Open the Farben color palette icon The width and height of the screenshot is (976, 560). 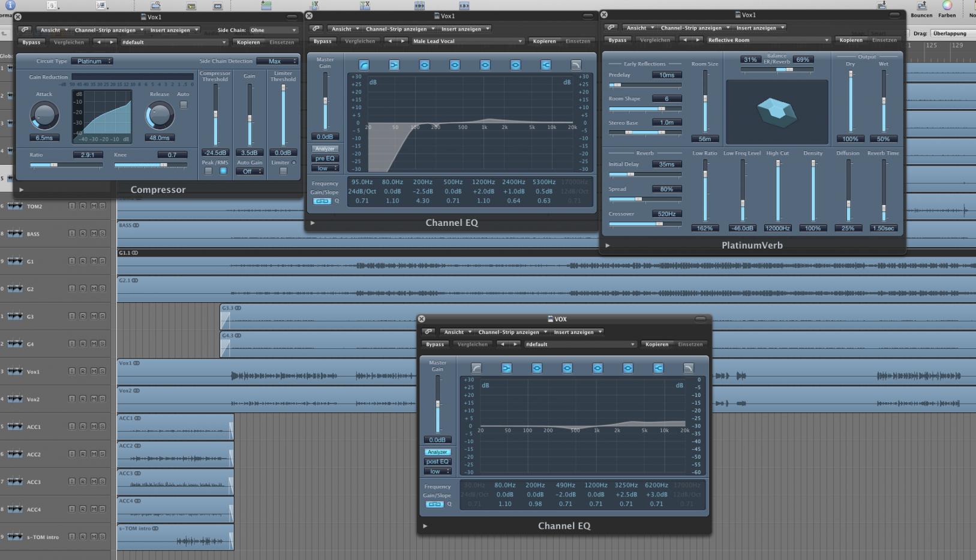(x=947, y=6)
